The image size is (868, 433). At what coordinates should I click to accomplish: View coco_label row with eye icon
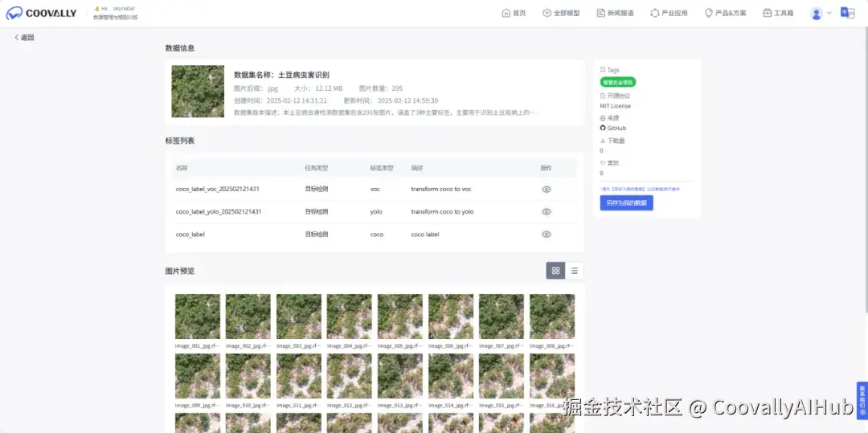[x=547, y=235]
